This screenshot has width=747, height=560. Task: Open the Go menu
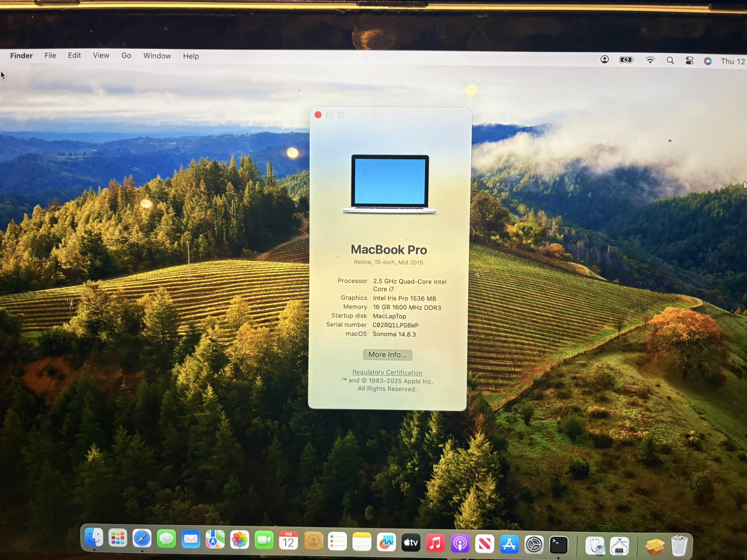pos(126,56)
